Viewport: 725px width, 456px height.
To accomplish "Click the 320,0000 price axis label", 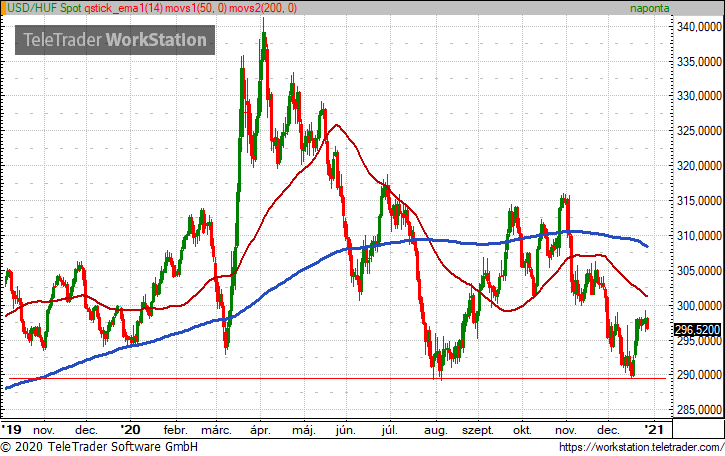I will pyautogui.click(x=700, y=166).
